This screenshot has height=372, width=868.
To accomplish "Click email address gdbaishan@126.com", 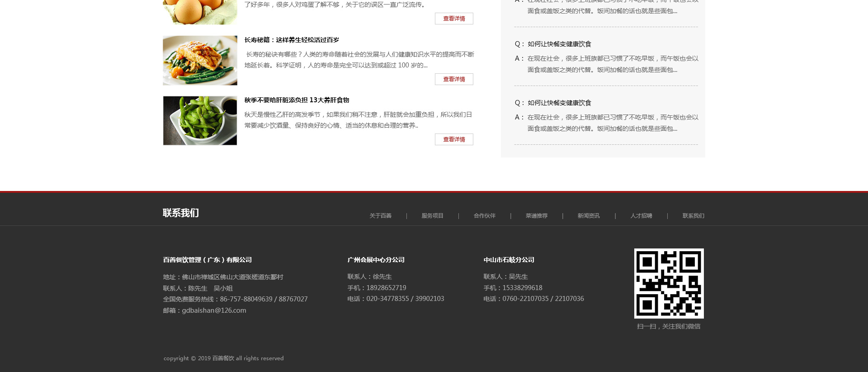I will [x=214, y=310].
